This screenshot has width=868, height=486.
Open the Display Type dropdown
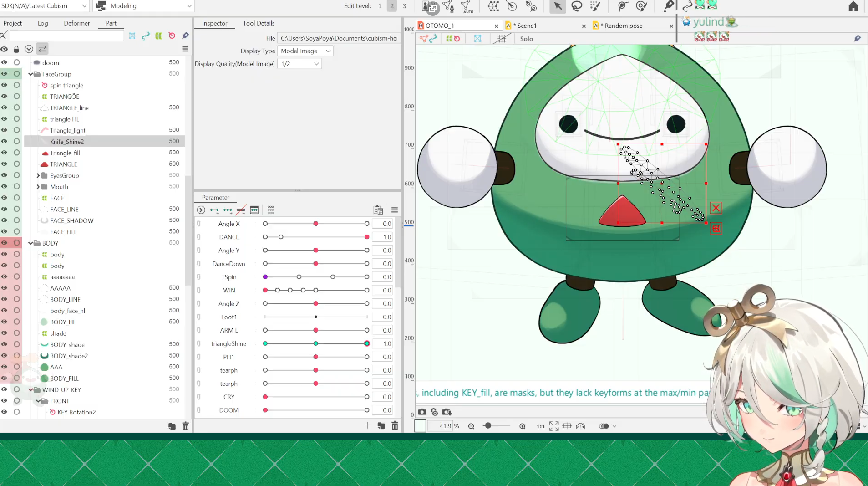click(x=305, y=51)
